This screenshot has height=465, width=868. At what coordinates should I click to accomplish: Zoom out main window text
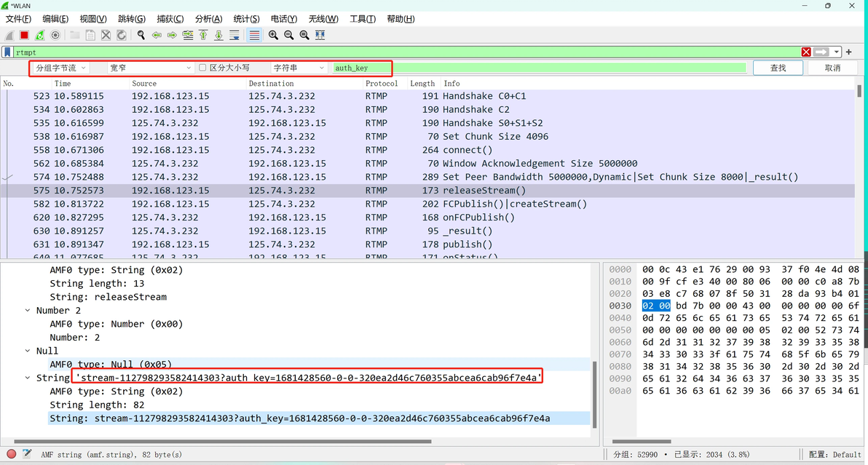289,35
